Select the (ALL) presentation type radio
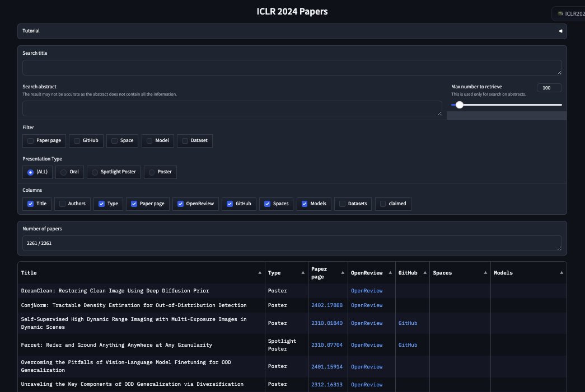The image size is (585, 392). [31, 172]
